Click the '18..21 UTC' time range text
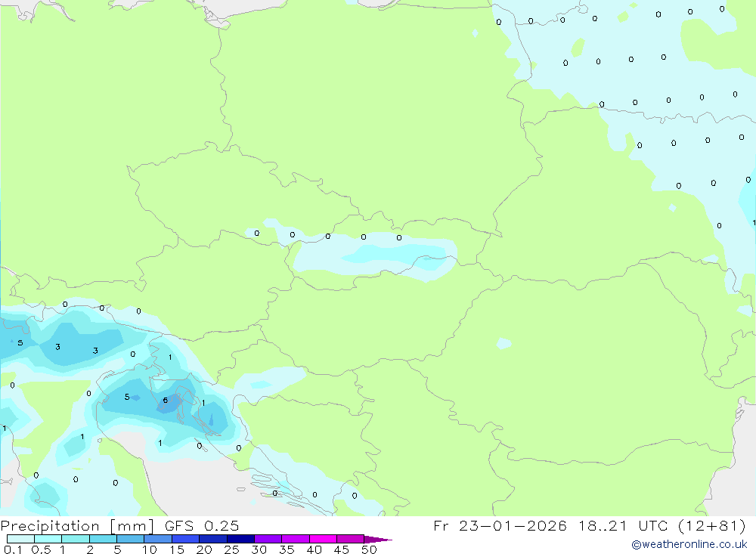This screenshot has height=554, width=756. pos(623,525)
